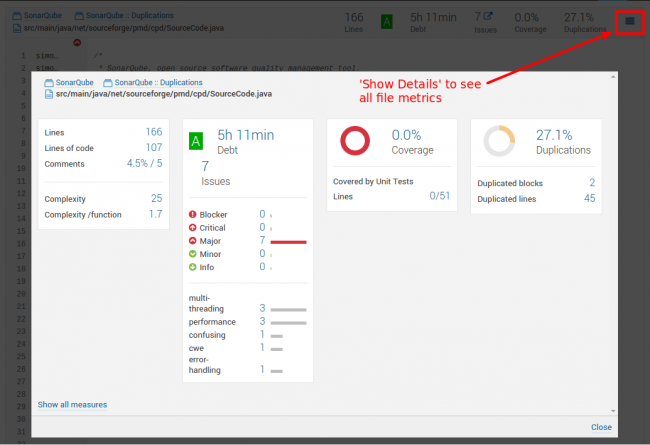Open SonarQube :: Duplications link in the dialog

pyautogui.click(x=158, y=83)
